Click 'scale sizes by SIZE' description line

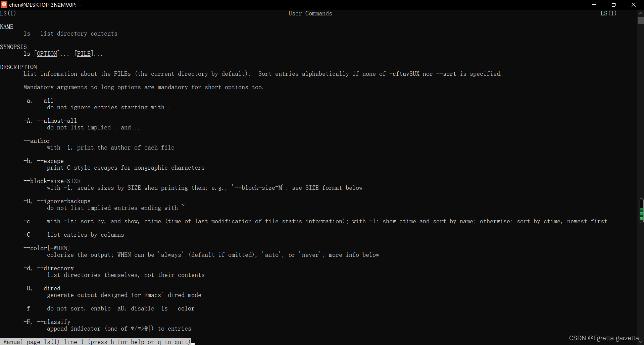[204, 188]
